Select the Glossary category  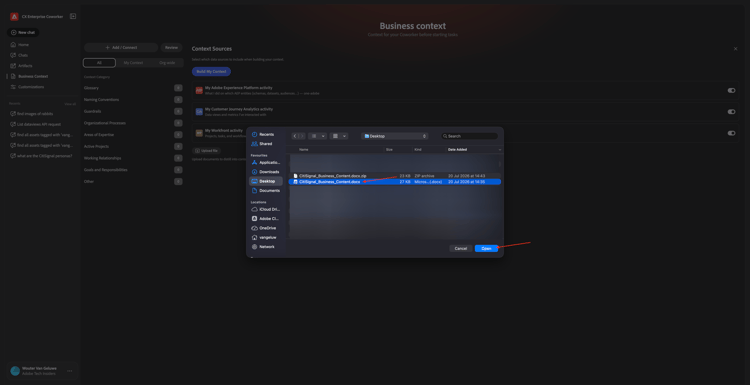133,88
